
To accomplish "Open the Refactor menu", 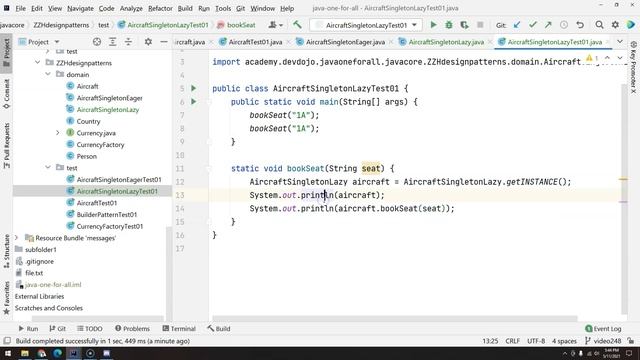I will [160, 8].
